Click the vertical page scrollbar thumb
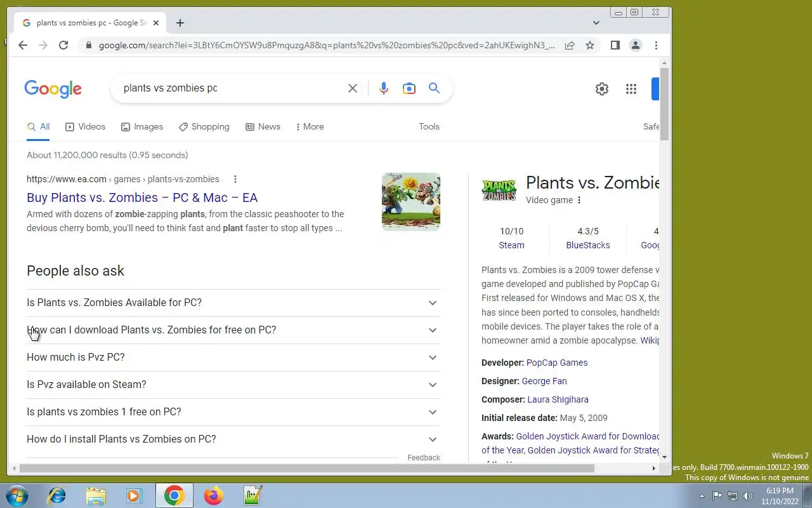The image size is (812, 508). point(664,105)
